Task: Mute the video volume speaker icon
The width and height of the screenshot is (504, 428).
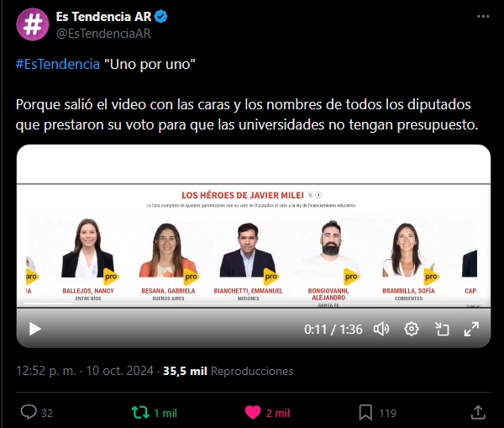Action: pyautogui.click(x=381, y=330)
